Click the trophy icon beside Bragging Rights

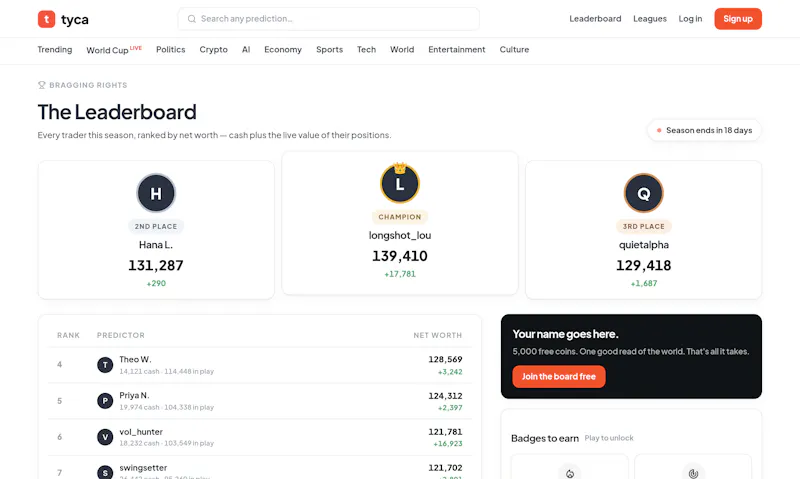point(42,85)
